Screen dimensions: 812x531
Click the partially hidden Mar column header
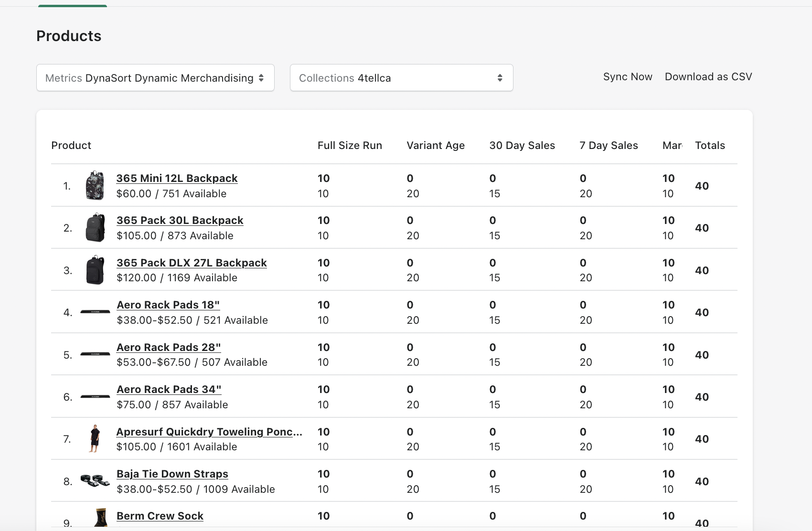[x=672, y=146]
